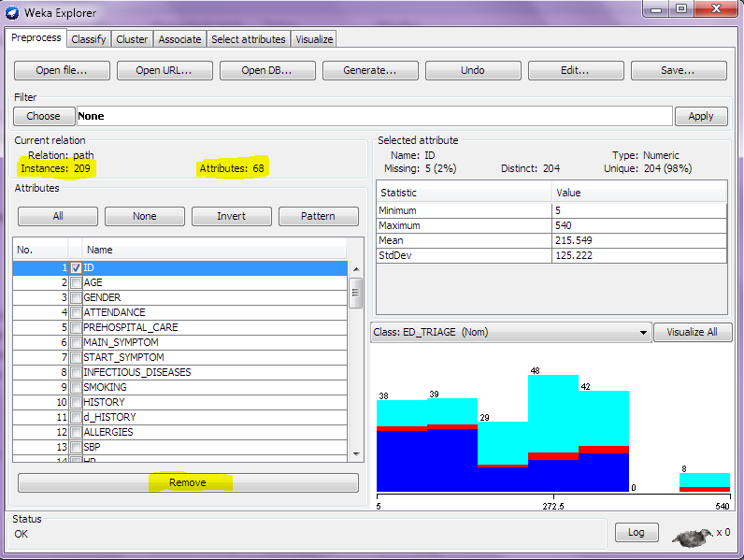Switch to the Preprocess tab

click(x=36, y=37)
